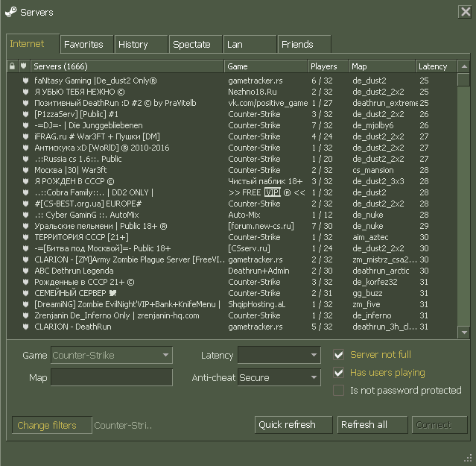Image resolution: width=476 pixels, height=466 pixels.
Task: Switch to the Lan tab
Action: (x=250, y=44)
